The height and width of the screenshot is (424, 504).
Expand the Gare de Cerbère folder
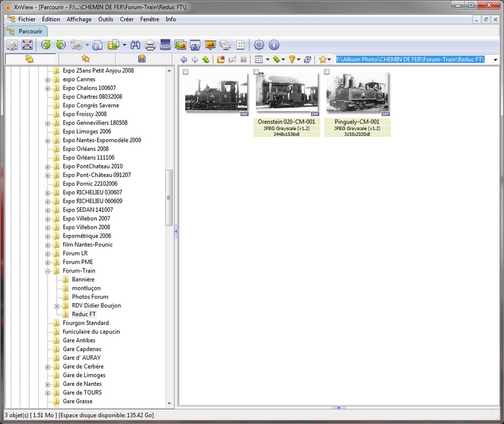point(48,367)
